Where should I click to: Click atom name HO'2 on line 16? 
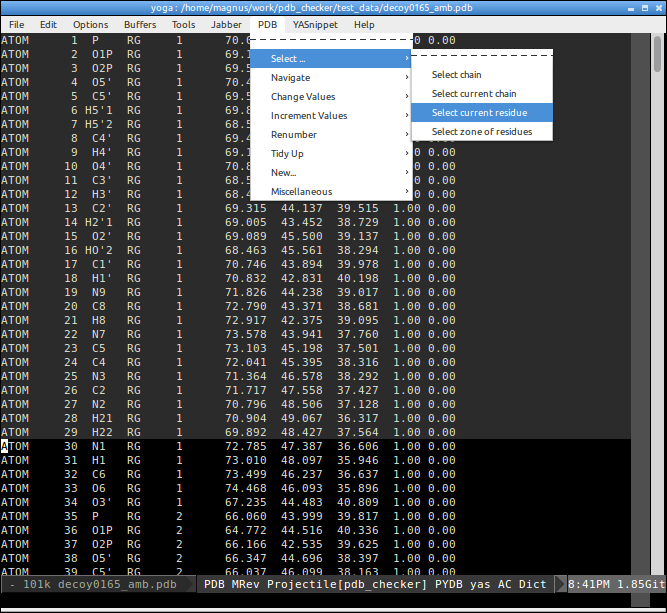click(99, 250)
